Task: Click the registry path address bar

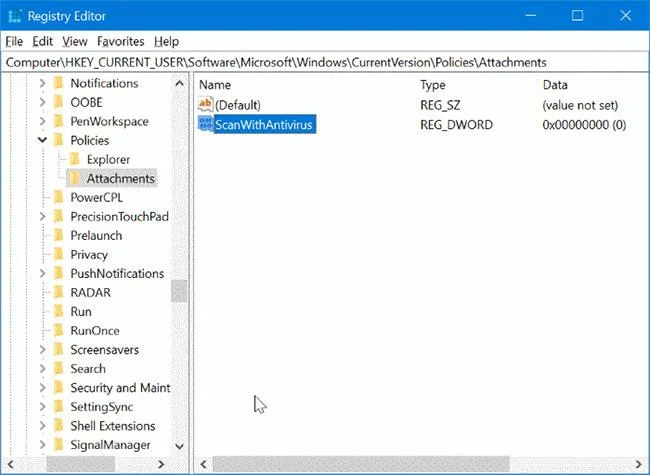Action: (325, 63)
